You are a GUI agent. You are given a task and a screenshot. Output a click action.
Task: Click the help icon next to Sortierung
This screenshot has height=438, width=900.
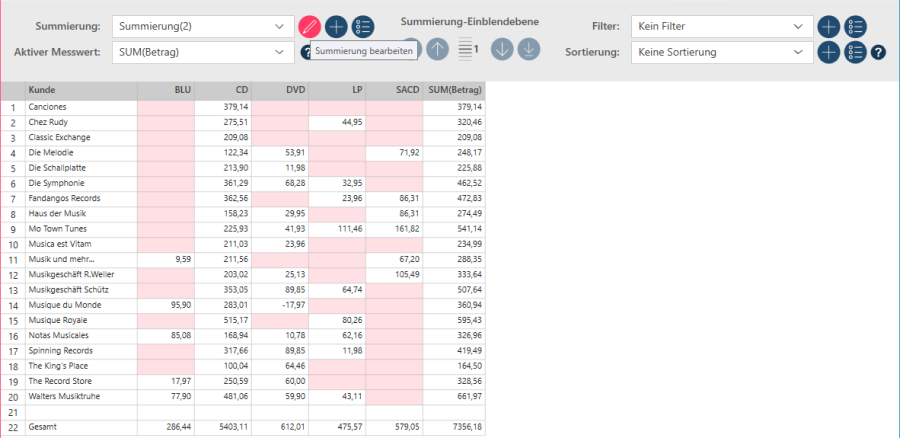[879, 52]
